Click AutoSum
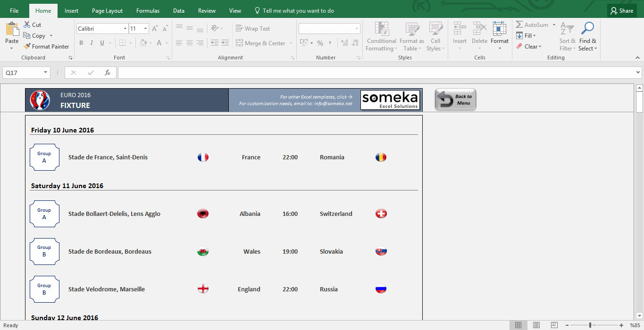Image resolution: width=644 pixels, height=330 pixels. [x=532, y=25]
